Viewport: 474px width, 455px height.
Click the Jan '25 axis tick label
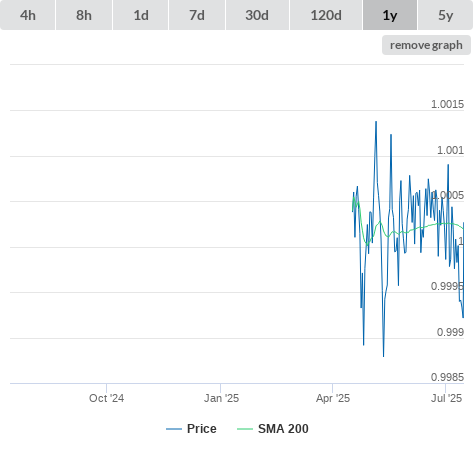221,398
